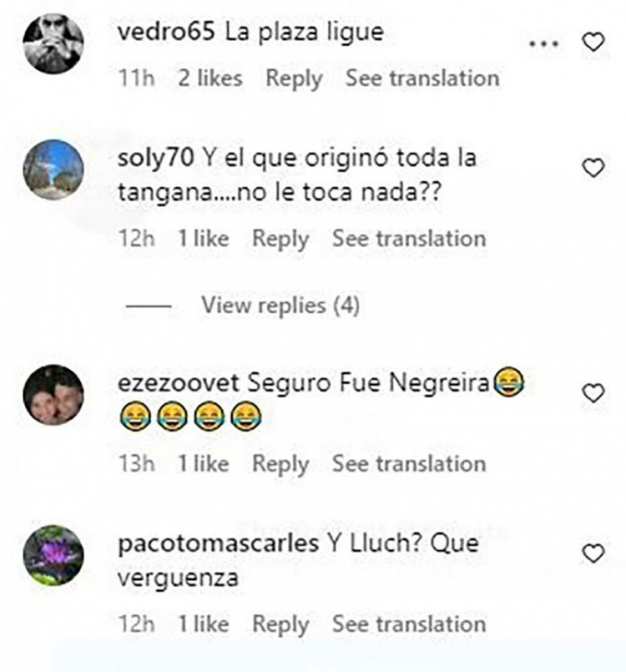Expand View replies (4) under soly70
This screenshot has height=672, width=626.
click(280, 305)
